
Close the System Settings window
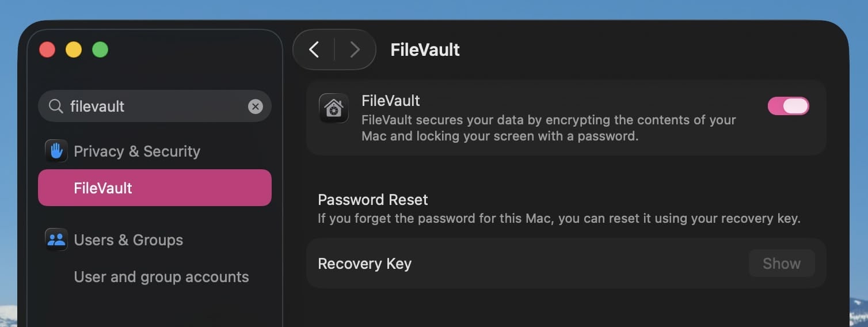pyautogui.click(x=47, y=50)
